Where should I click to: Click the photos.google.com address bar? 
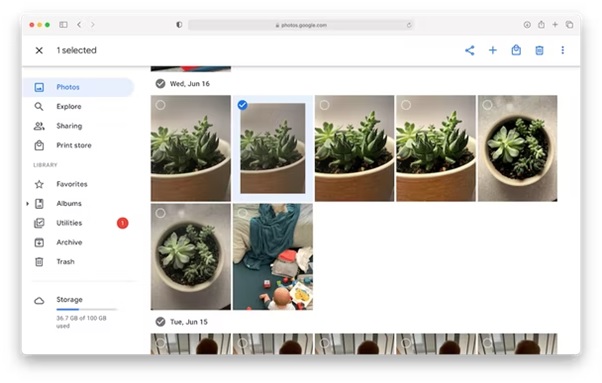[x=301, y=25]
